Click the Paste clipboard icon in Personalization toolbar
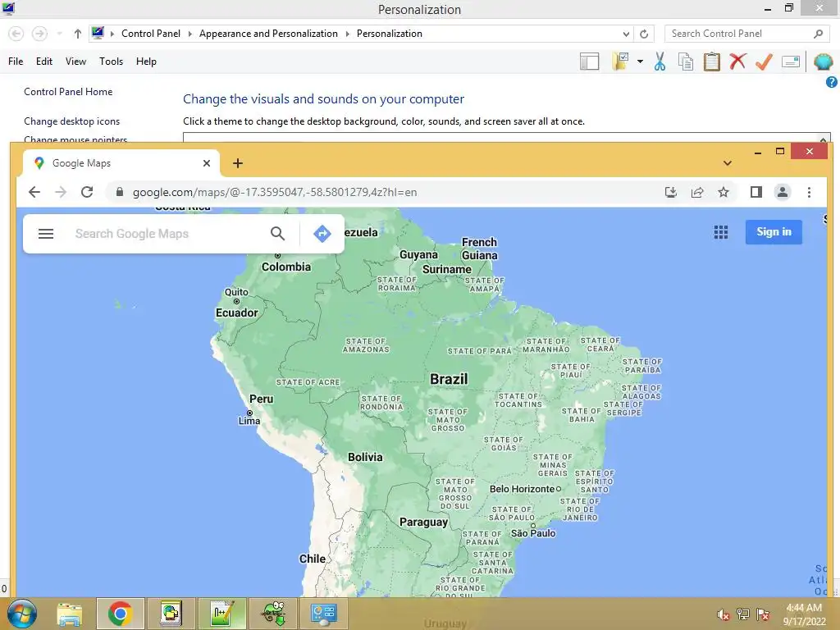 (711, 62)
